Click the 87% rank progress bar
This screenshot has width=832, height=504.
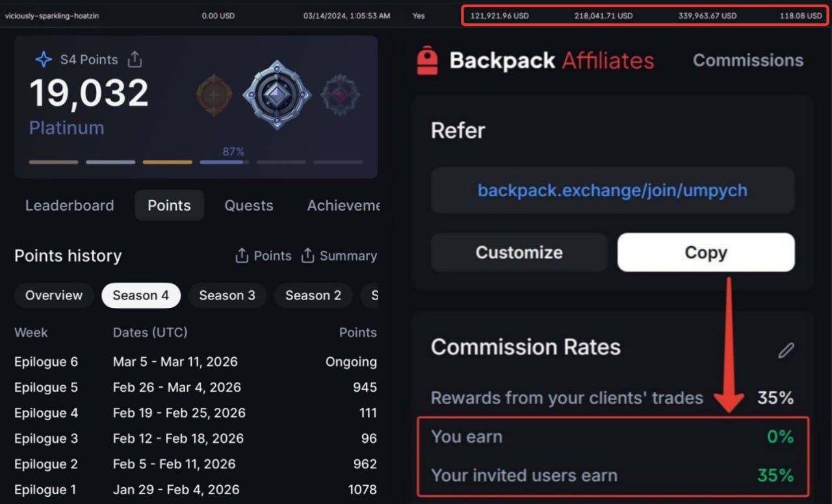point(224,162)
